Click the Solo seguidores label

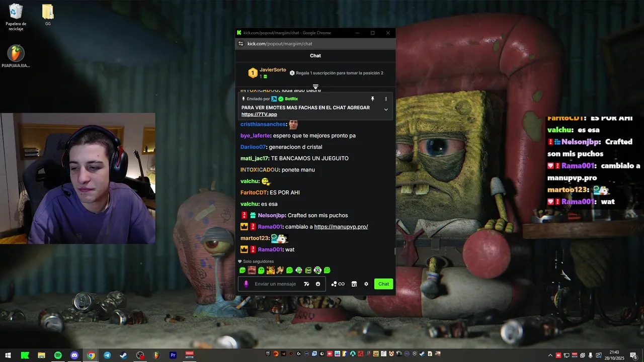coord(258,261)
